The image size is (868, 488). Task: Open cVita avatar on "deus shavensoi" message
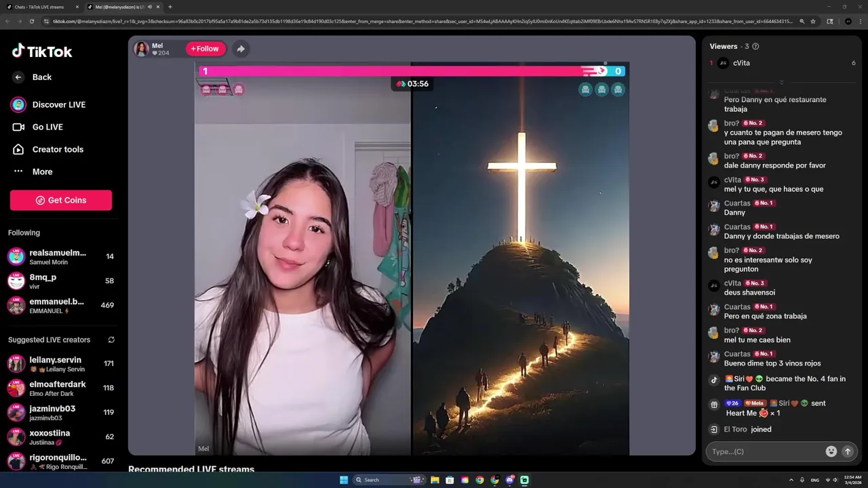[x=713, y=285]
